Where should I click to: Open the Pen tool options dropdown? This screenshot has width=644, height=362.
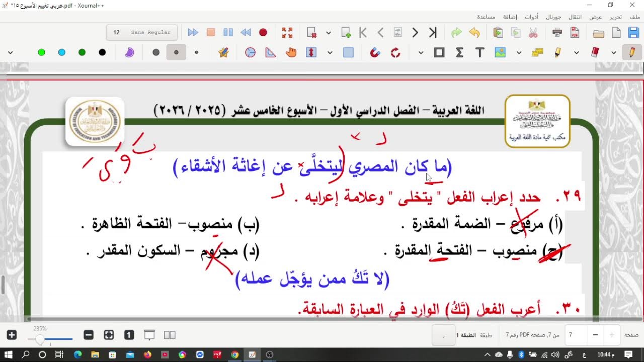click(614, 52)
